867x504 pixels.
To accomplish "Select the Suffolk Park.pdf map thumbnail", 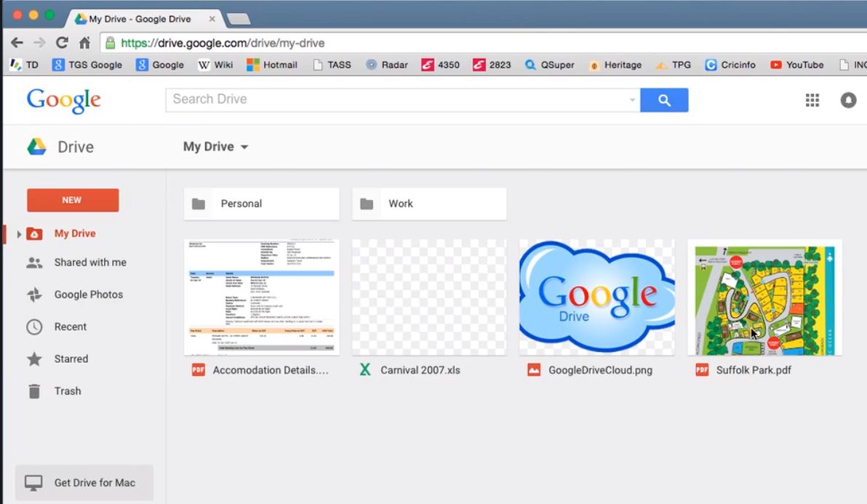I will (764, 297).
